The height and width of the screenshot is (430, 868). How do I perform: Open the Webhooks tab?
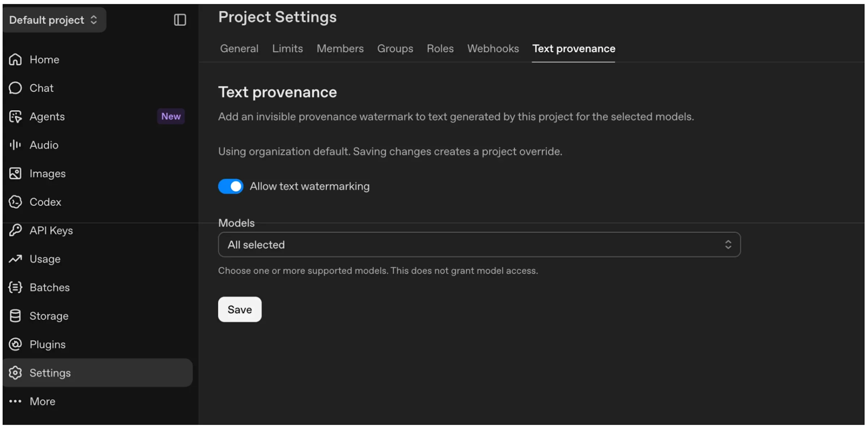tap(493, 48)
